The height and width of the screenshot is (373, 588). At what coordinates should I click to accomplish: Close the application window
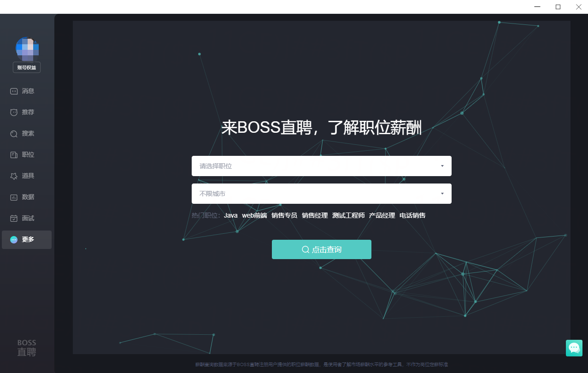[x=578, y=7]
